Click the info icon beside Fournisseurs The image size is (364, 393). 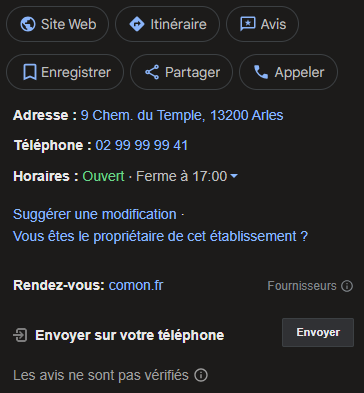pos(347,286)
